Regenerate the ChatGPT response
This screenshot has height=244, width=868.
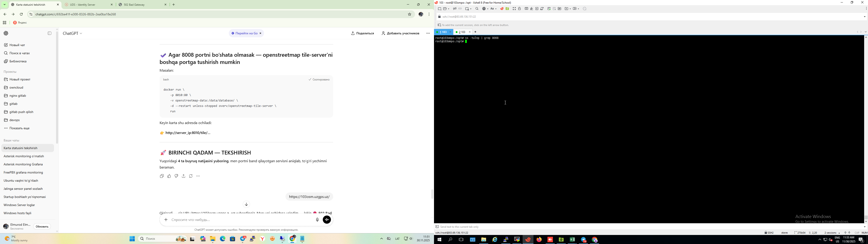(x=191, y=176)
